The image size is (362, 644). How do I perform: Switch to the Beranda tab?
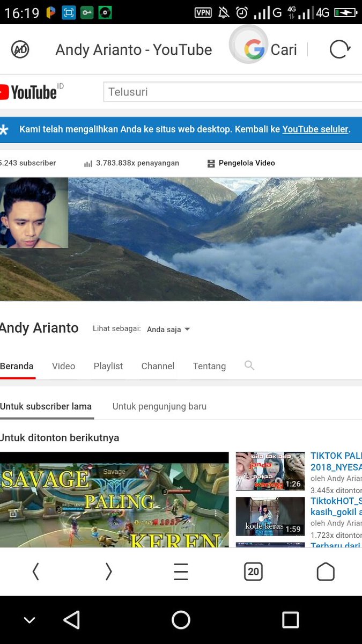17,366
